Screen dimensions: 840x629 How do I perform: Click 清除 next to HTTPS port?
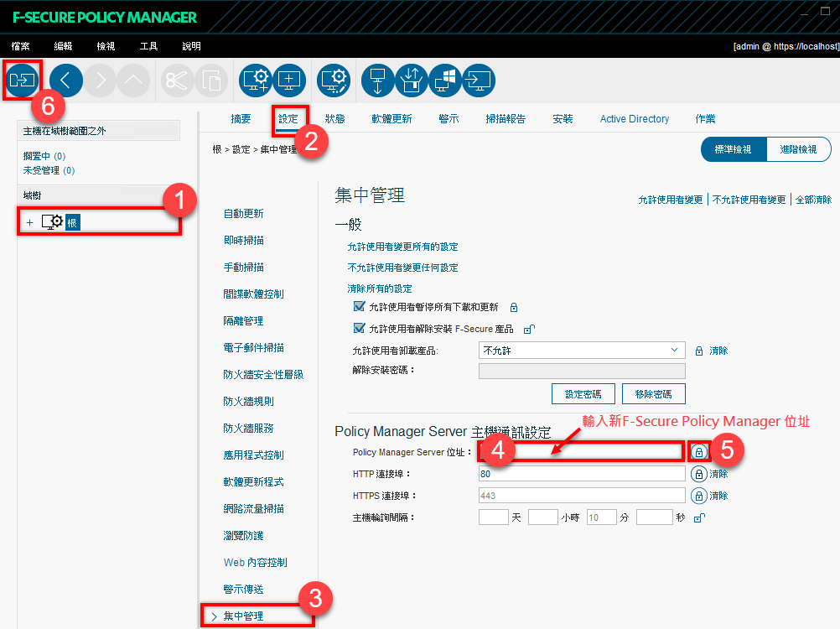point(719,496)
